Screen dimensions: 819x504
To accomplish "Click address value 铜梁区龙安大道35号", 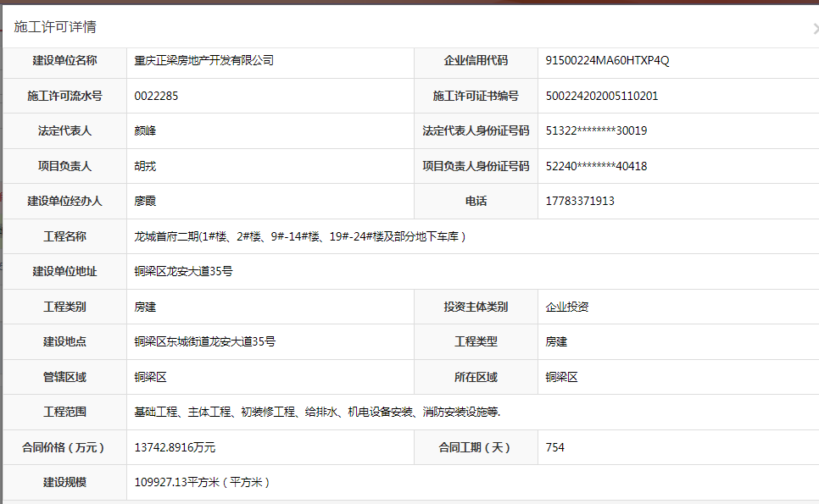I will [x=183, y=272].
